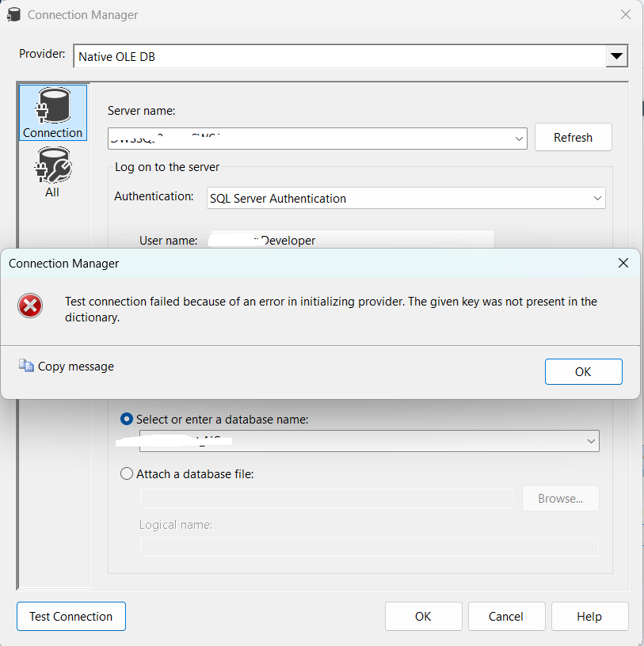The height and width of the screenshot is (646, 644).
Task: Click the Connection Manager title bar database icon
Action: [x=13, y=14]
